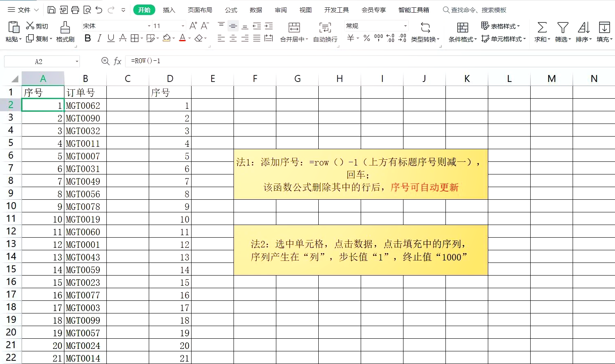Click cell containing MGT0062
The height and width of the screenshot is (364, 615).
coord(86,105)
